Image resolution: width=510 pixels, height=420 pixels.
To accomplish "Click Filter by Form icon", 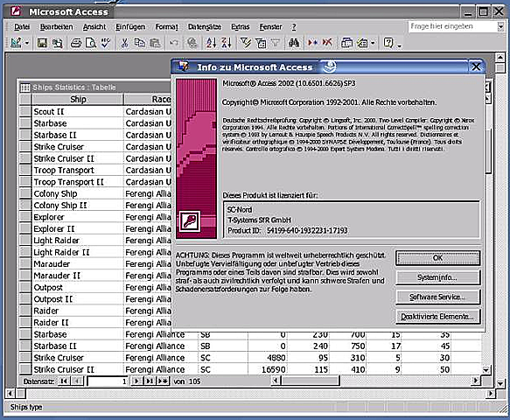I will 261,43.
